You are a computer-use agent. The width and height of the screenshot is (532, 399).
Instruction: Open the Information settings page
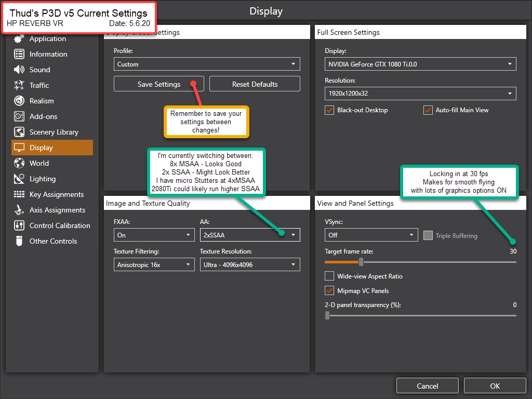pyautogui.click(x=48, y=54)
